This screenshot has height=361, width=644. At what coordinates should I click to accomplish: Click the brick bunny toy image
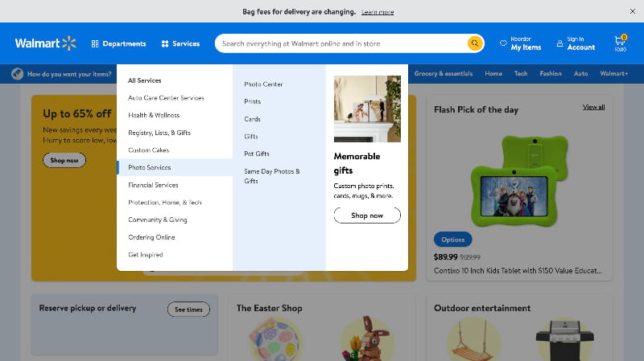coord(367,338)
